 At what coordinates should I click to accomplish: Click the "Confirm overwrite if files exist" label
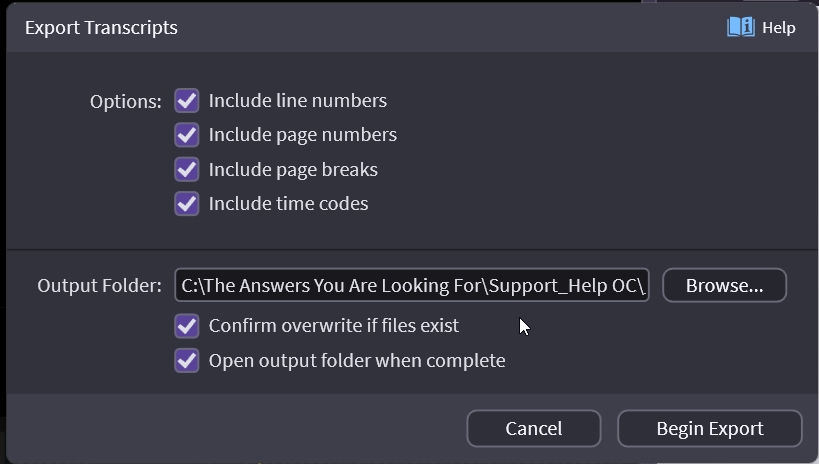(x=333, y=326)
